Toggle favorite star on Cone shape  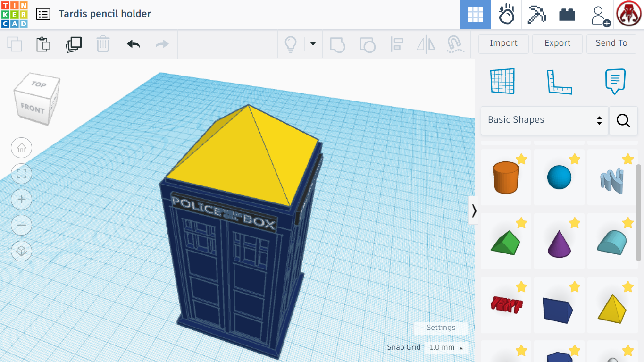click(575, 223)
